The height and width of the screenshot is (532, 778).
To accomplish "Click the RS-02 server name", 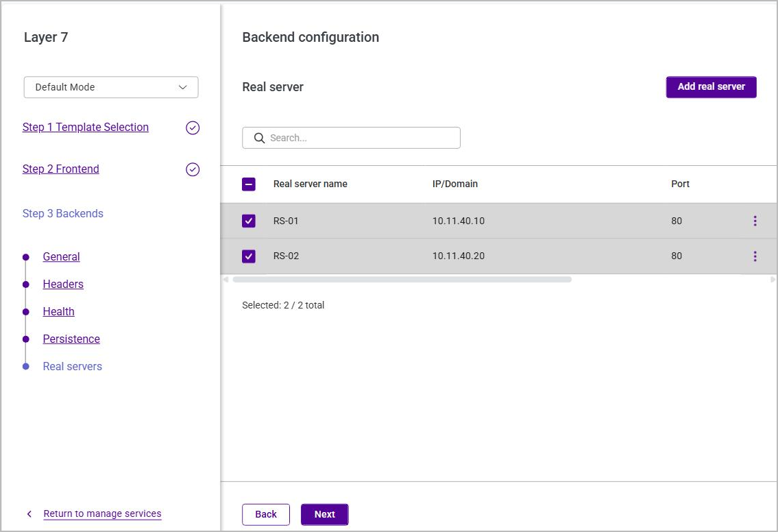I will tap(286, 256).
